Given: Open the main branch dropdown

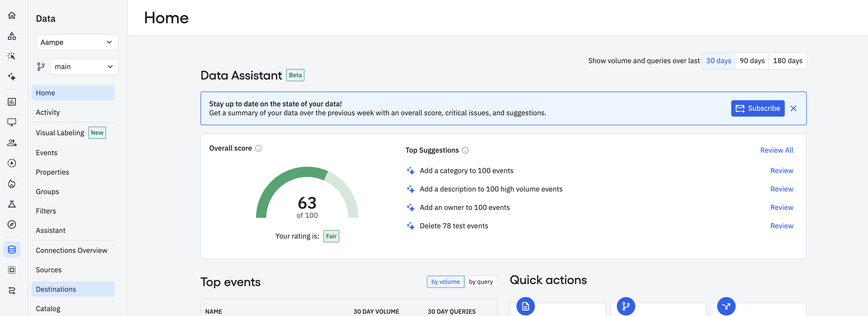Looking at the screenshot, I should (x=84, y=67).
